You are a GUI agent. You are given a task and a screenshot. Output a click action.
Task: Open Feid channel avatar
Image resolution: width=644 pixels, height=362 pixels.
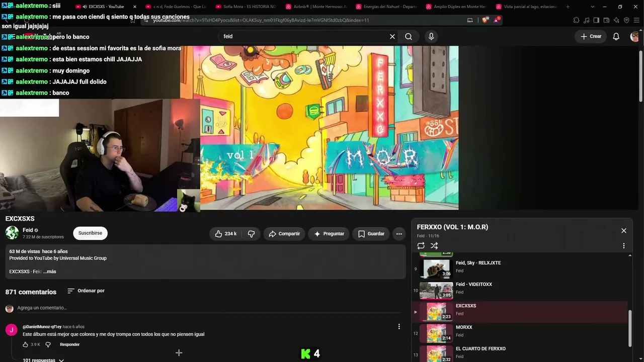click(x=12, y=233)
